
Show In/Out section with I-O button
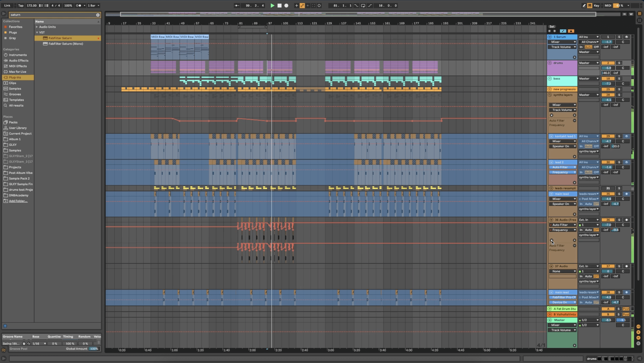(x=638, y=327)
